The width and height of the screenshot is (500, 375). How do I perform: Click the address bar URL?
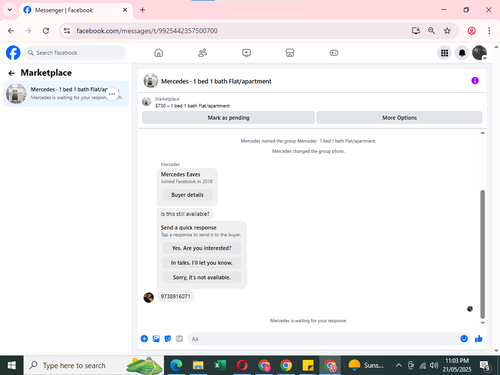click(147, 31)
